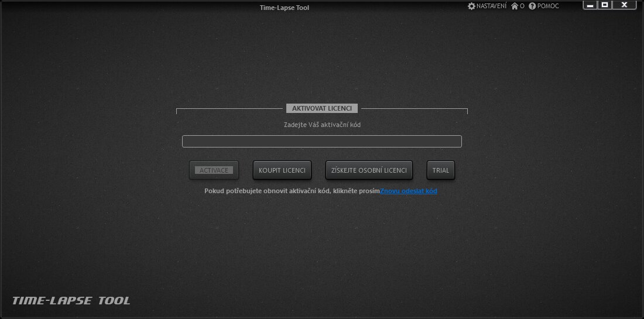This screenshot has height=319, width=644.
Task: Click the KOUPIT LICENCI button
Action: point(282,170)
